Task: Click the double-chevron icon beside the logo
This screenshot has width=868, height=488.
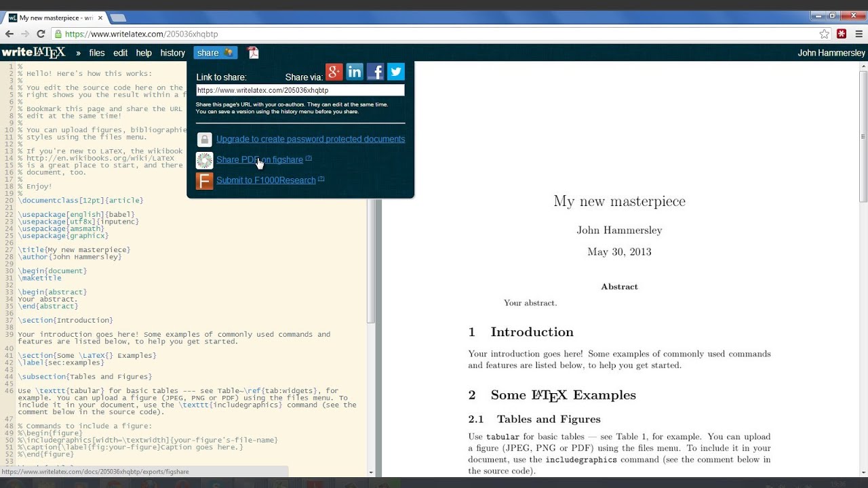Action: 78,53
